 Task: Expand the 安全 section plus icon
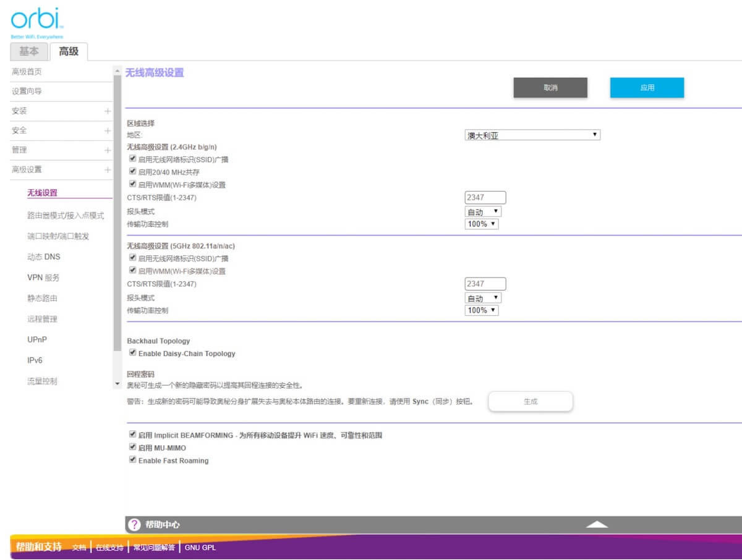108,131
